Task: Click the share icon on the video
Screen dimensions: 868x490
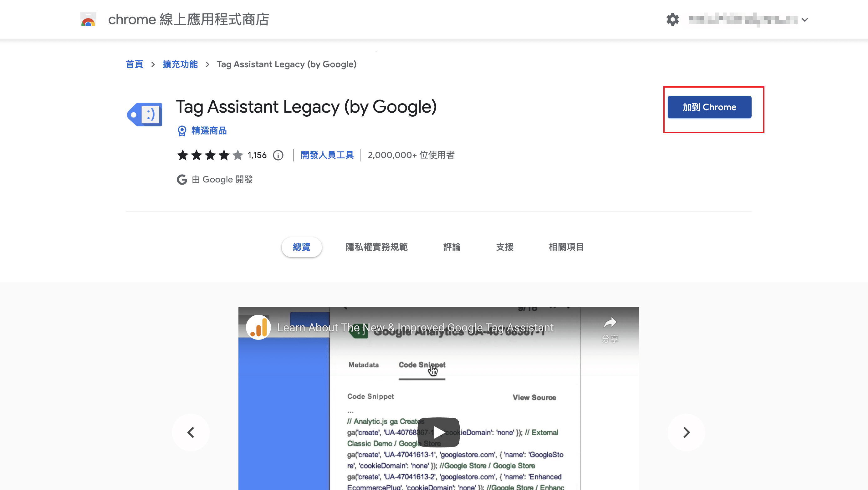Action: click(x=610, y=323)
